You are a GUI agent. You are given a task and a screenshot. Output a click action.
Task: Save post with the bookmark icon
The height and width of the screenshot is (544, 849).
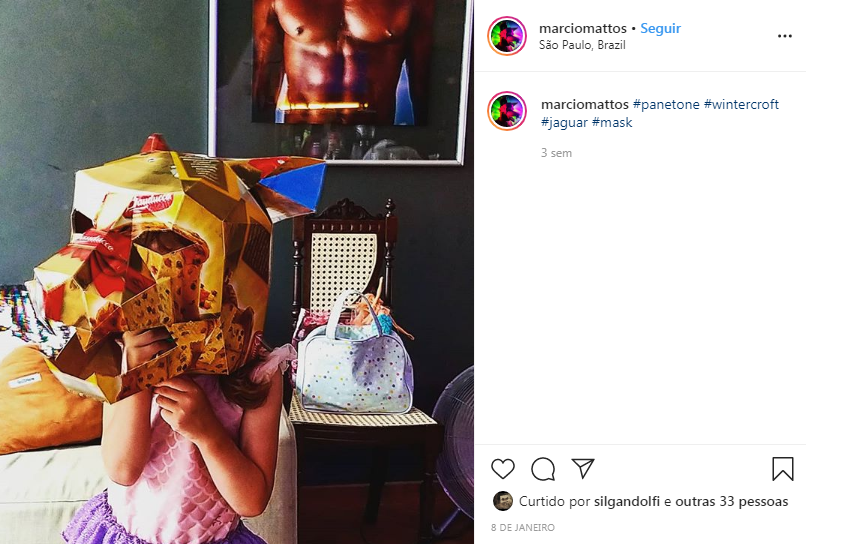(x=782, y=469)
